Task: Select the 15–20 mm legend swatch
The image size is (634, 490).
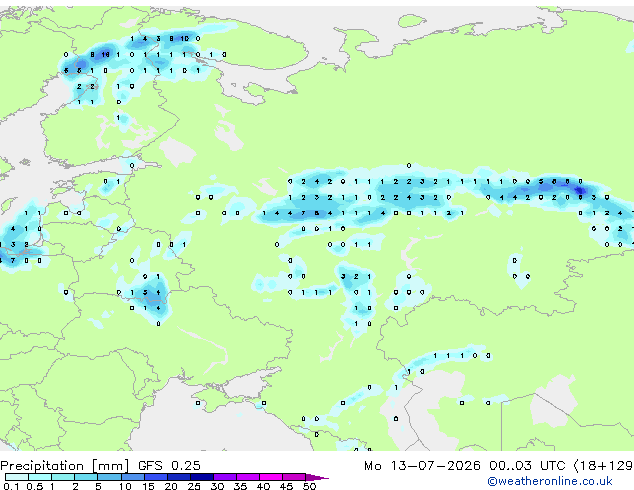Action: [x=155, y=477]
